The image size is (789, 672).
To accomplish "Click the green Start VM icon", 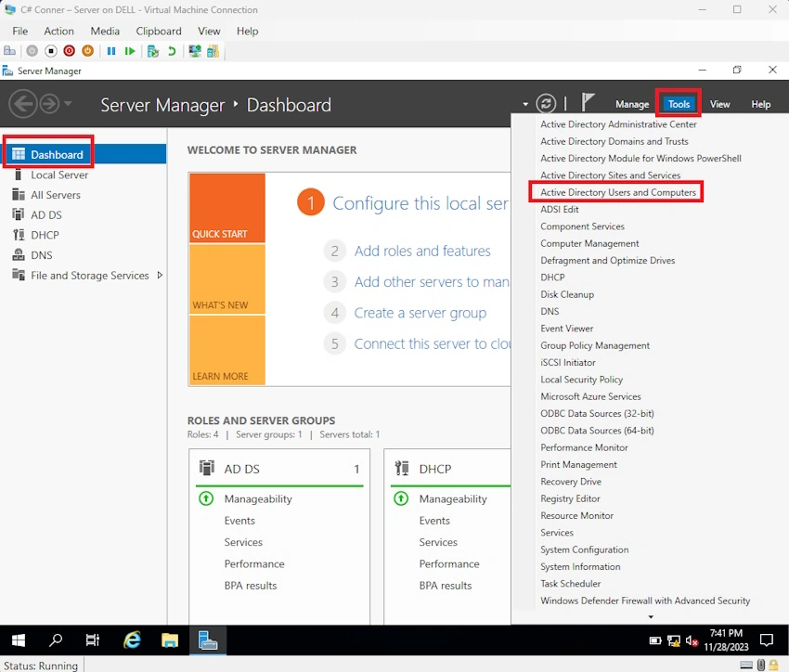I will tap(130, 51).
